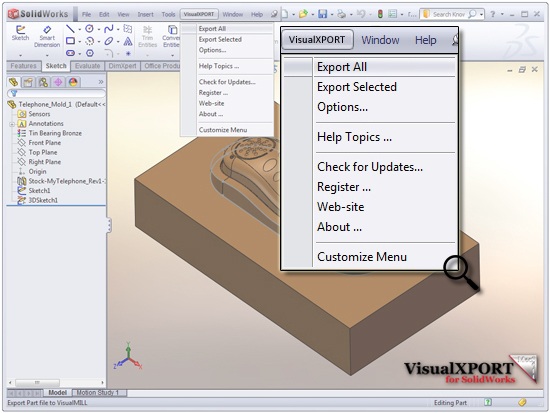This screenshot has height=413, width=550.
Task: Expand hidden manager tabs chevron
Action: 101,82
